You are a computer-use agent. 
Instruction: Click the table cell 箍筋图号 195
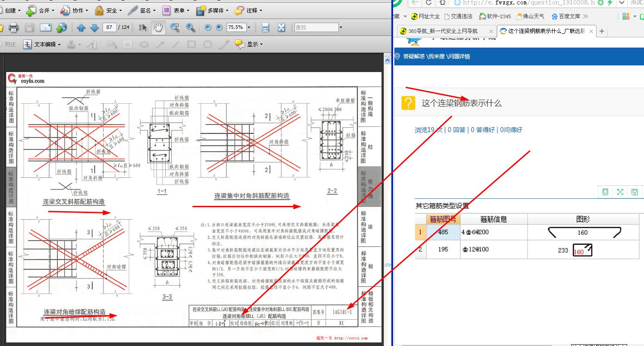pos(443,249)
